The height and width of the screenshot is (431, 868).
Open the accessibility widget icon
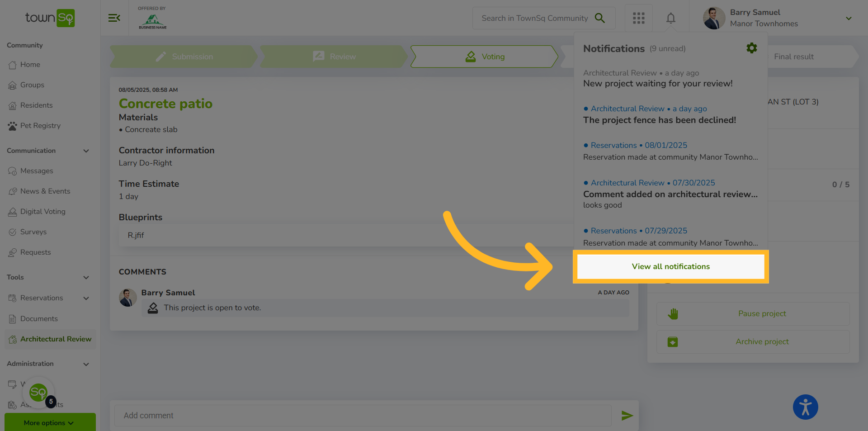click(x=805, y=407)
